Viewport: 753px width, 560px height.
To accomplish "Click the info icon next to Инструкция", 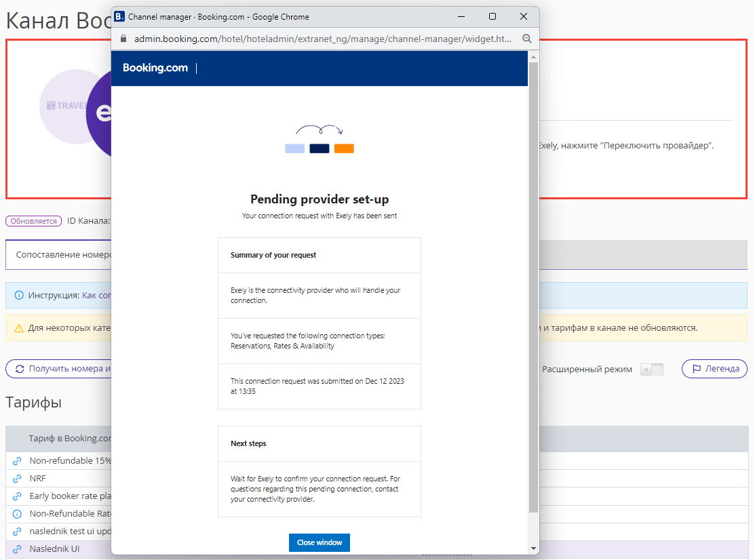I will pos(19,295).
